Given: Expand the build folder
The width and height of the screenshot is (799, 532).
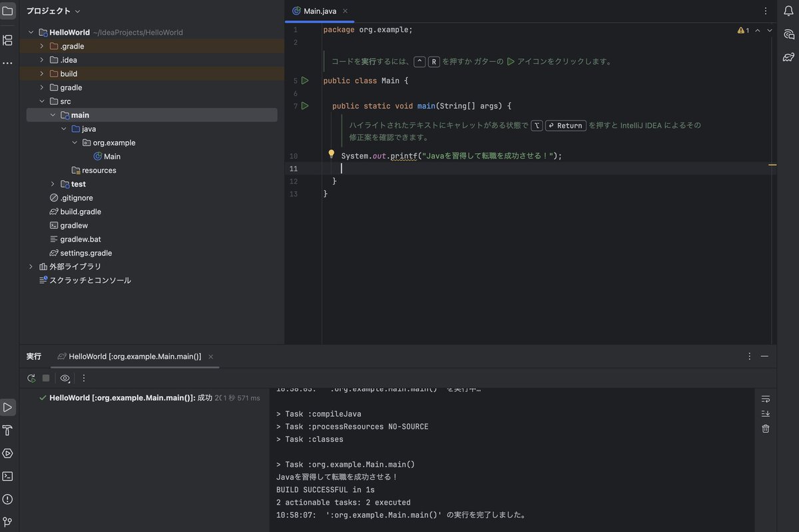Looking at the screenshot, I should [x=42, y=74].
